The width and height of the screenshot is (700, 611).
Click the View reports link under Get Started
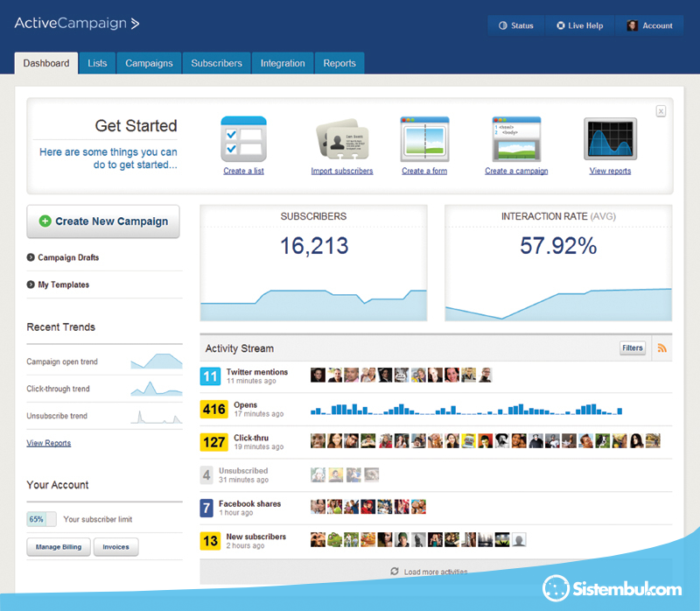(610, 171)
